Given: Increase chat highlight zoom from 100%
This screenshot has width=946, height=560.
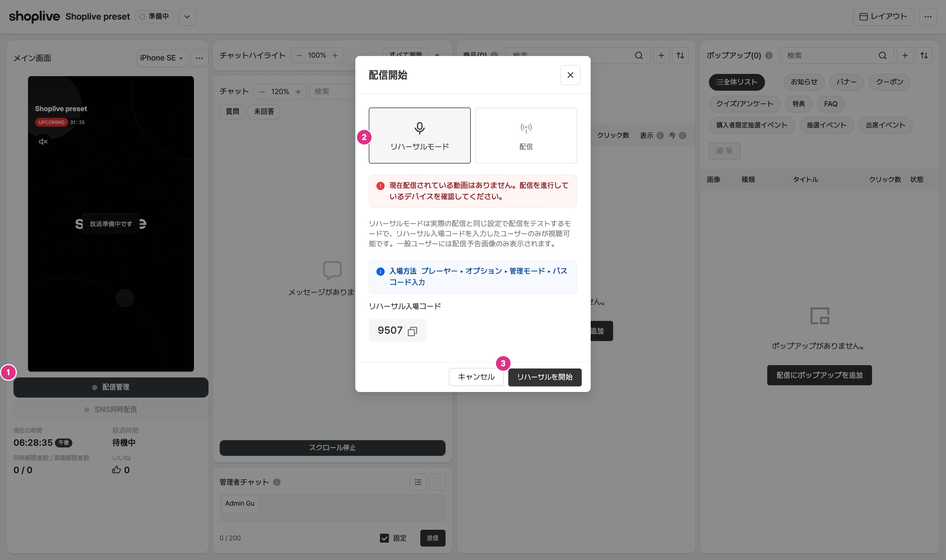Looking at the screenshot, I should pyautogui.click(x=335, y=55).
